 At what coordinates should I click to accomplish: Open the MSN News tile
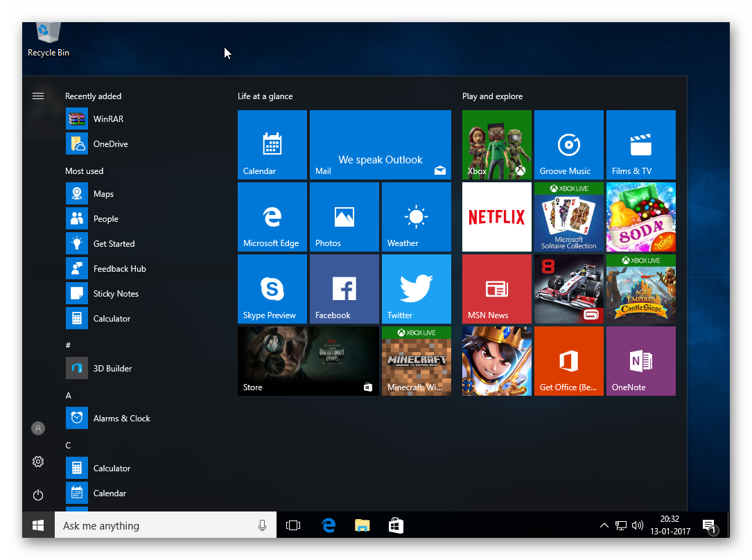point(497,289)
